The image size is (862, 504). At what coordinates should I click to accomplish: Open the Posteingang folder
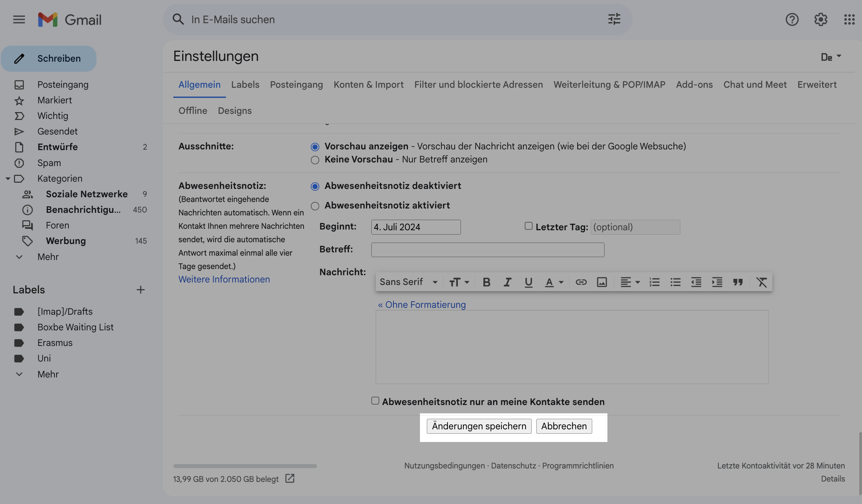pyautogui.click(x=63, y=84)
